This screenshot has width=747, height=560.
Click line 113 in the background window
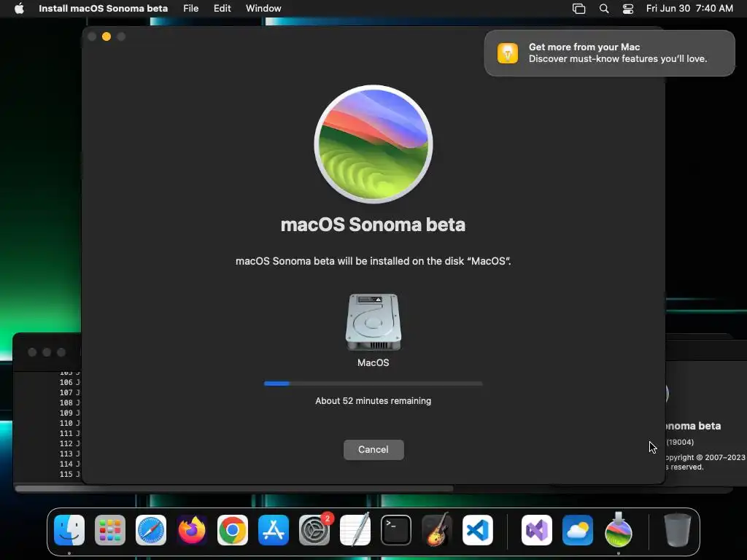(x=69, y=454)
